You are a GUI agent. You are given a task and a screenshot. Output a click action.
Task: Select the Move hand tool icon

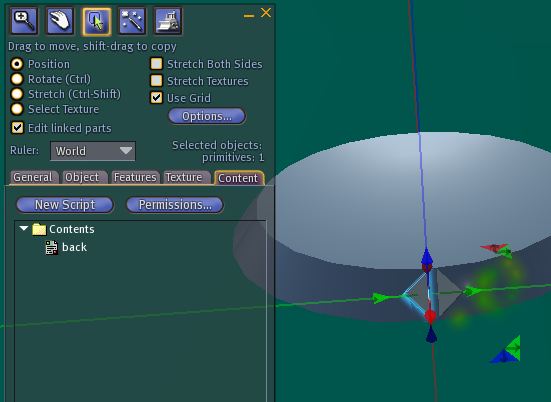[x=60, y=21]
